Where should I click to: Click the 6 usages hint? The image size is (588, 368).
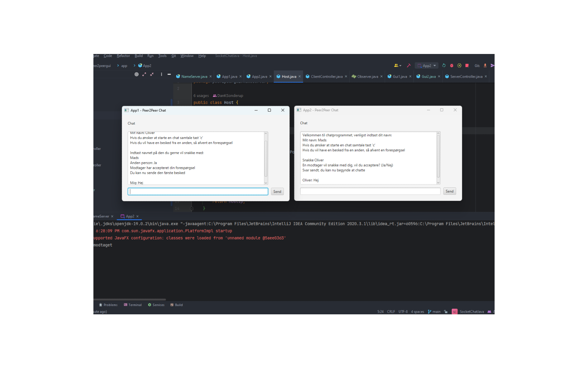click(201, 96)
